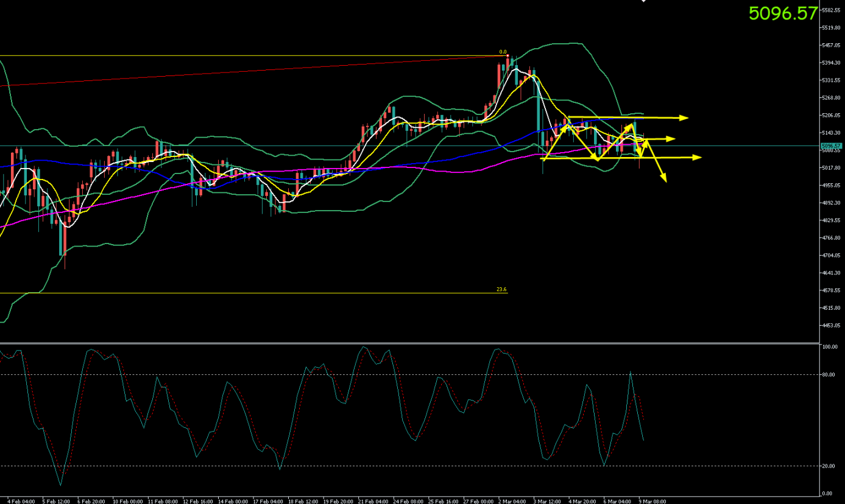
Task: Click the large green 5096.57 price display
Action: pos(782,13)
